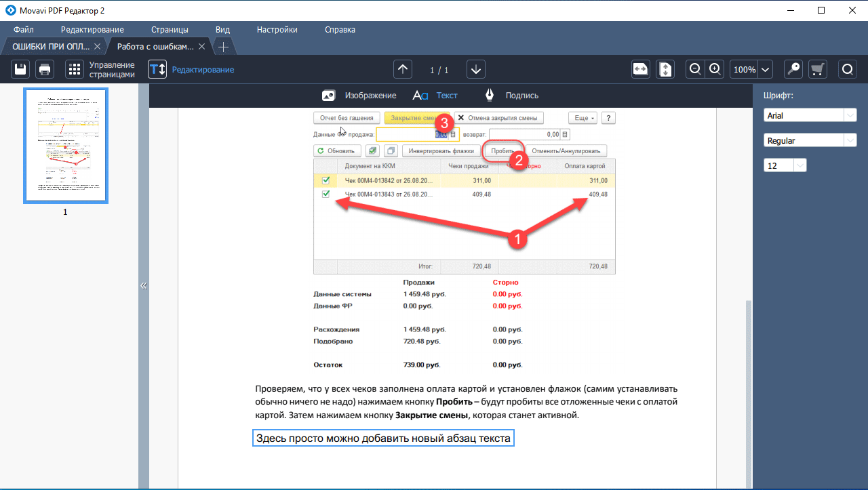Viewport: 868px width, 490px height.
Task: Expand the Regular font style dropdown
Action: (850, 140)
